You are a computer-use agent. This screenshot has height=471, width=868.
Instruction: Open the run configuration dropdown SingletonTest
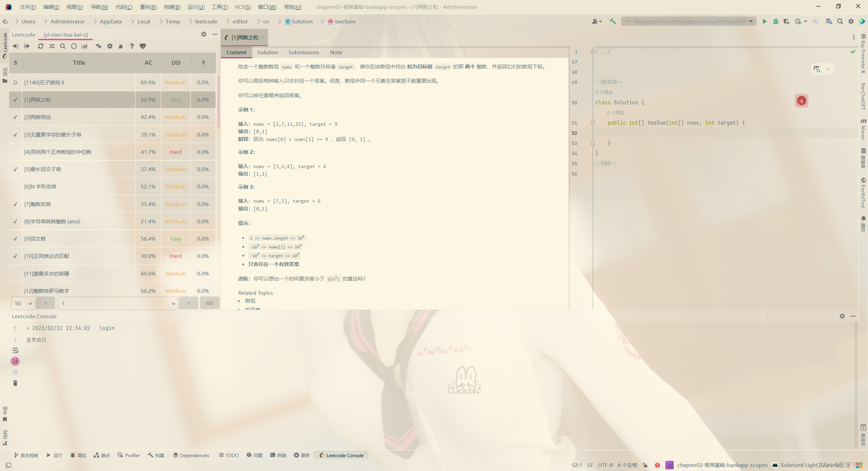(x=689, y=21)
